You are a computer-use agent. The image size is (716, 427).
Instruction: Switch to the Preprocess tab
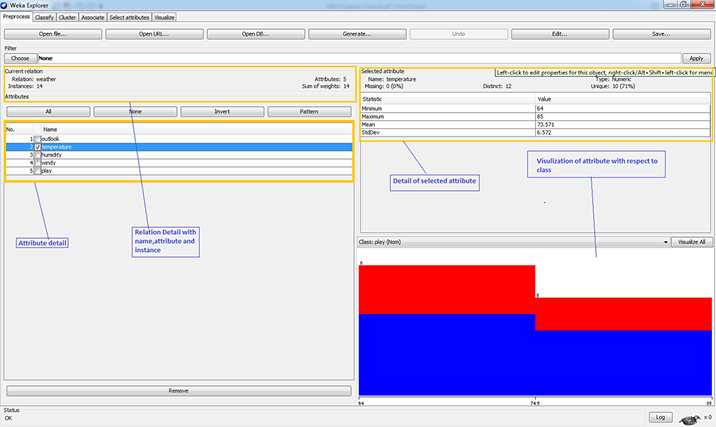pyautogui.click(x=16, y=17)
